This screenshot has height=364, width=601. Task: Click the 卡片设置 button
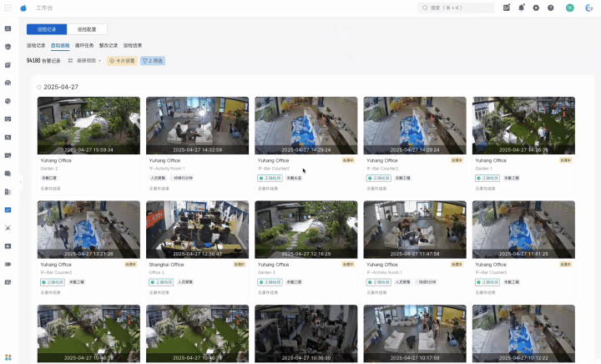(122, 61)
